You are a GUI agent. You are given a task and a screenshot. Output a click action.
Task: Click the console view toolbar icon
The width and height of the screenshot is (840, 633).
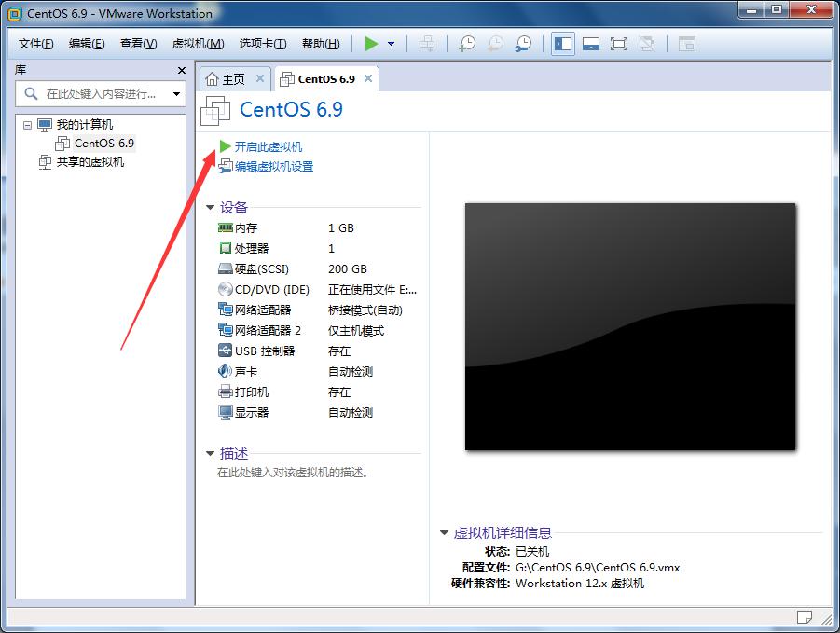coord(686,44)
